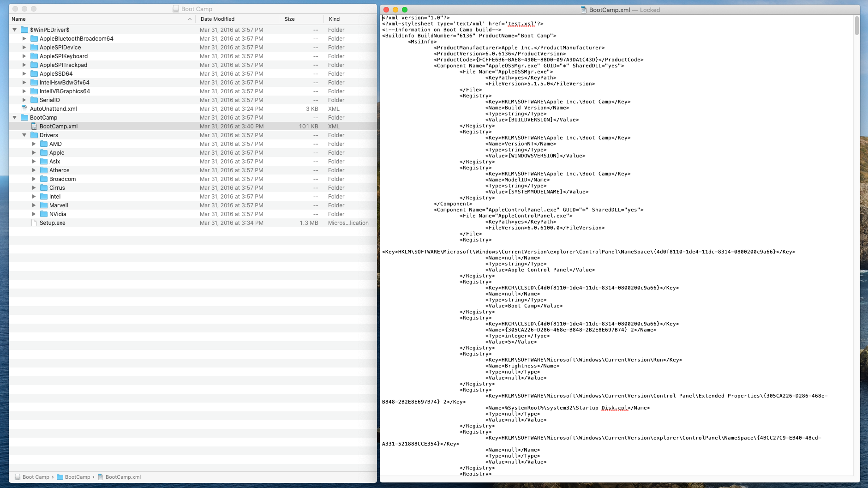Click the 'test.xsl' stylesheet reference text
Screen dimensions: 868x488
[521, 24]
